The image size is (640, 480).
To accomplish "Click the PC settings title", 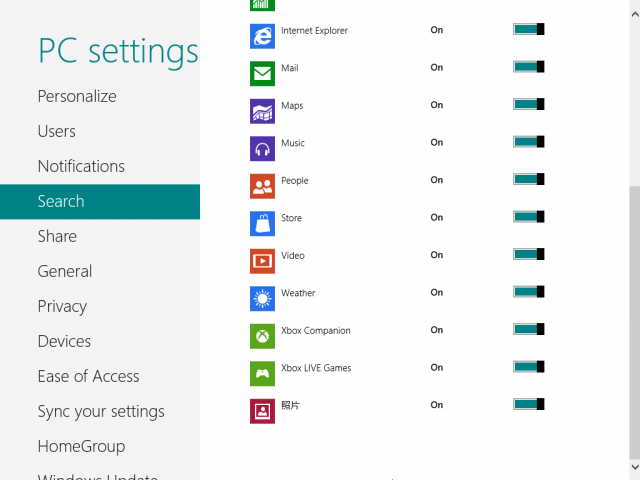I will tap(118, 52).
